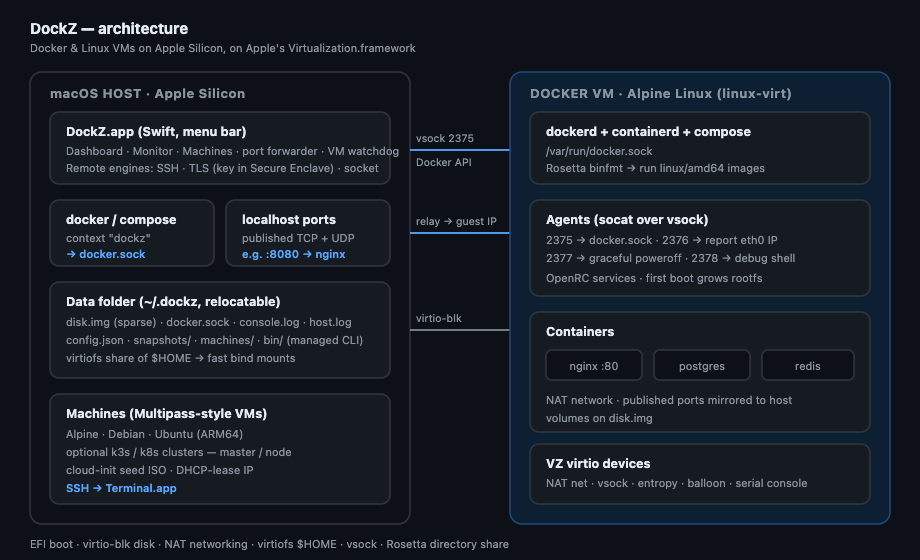920x560 pixels.
Task: Select the 'Containers' card heading
Action: coord(580,332)
